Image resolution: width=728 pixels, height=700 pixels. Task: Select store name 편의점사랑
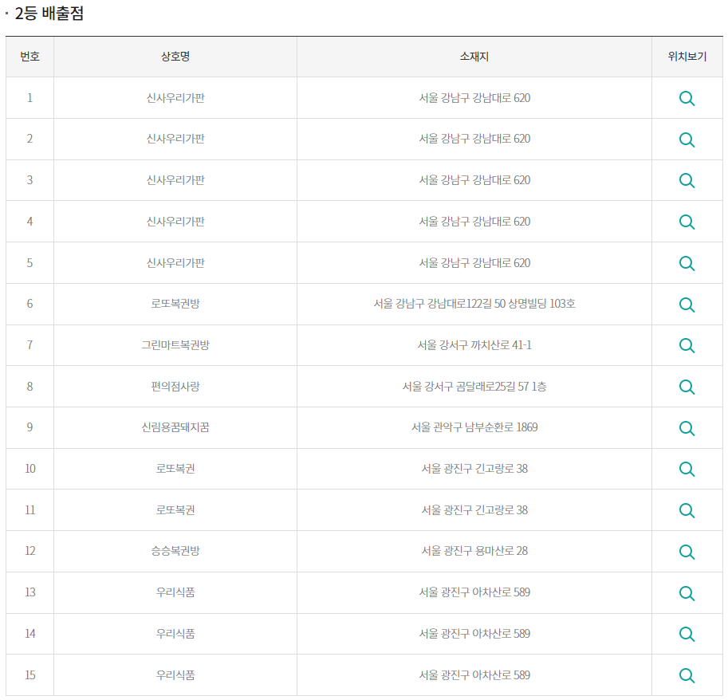click(175, 386)
